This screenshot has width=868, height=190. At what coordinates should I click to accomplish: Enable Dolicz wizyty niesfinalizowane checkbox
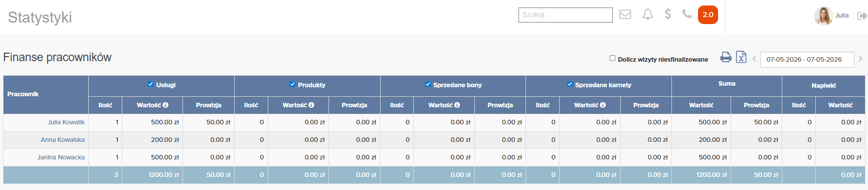click(612, 58)
